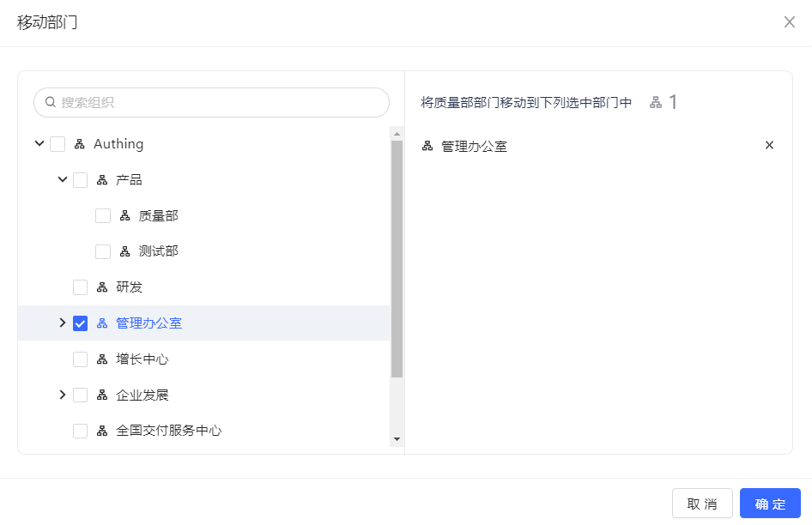The height and width of the screenshot is (525, 812).
Task: Collapse the 产品 tree node
Action: [x=62, y=179]
